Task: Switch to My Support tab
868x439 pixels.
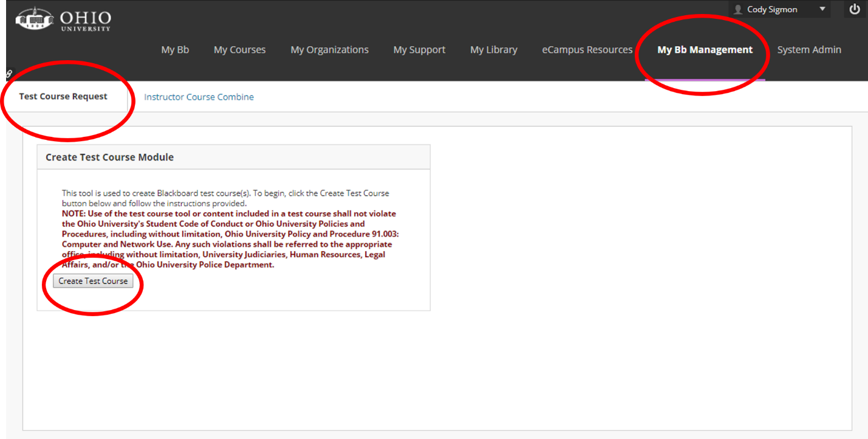Action: (419, 50)
